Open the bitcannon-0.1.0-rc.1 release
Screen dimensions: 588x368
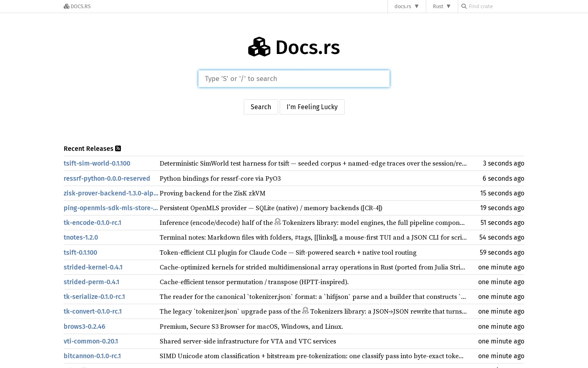coord(92,356)
